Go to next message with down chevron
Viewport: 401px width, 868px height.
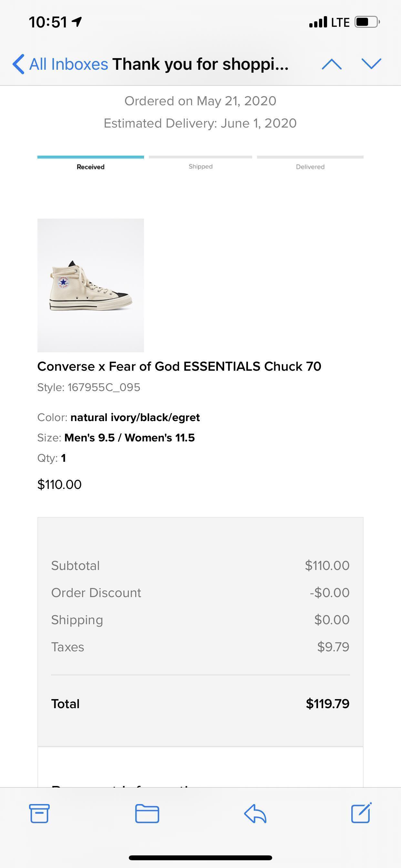point(371,64)
